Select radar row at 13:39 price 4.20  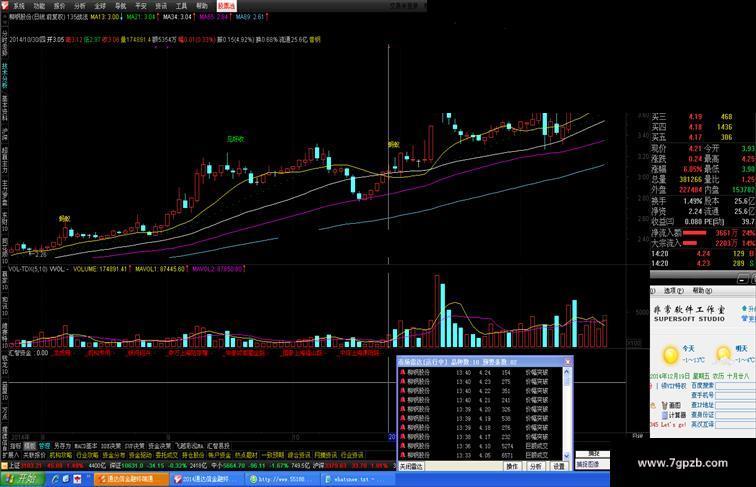(x=480, y=409)
